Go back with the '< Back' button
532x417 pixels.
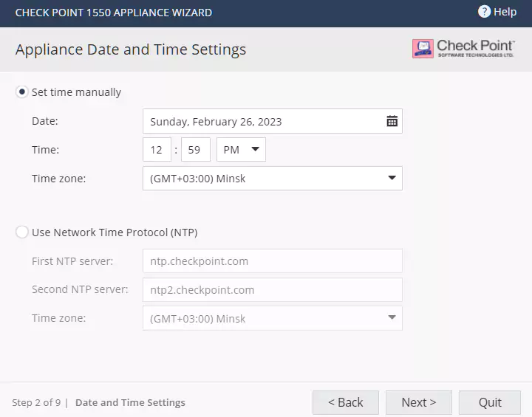[x=345, y=402]
